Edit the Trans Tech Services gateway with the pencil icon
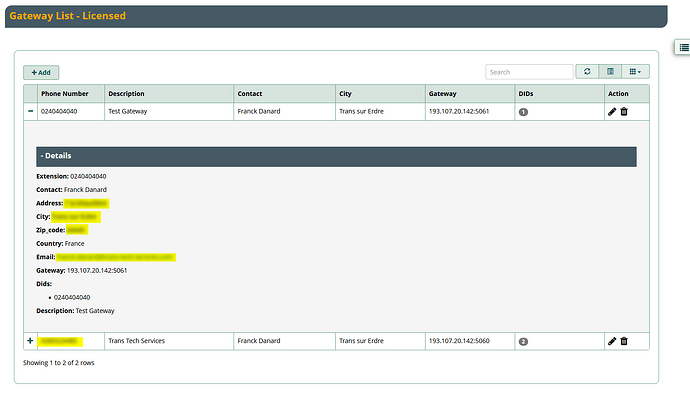 click(612, 341)
